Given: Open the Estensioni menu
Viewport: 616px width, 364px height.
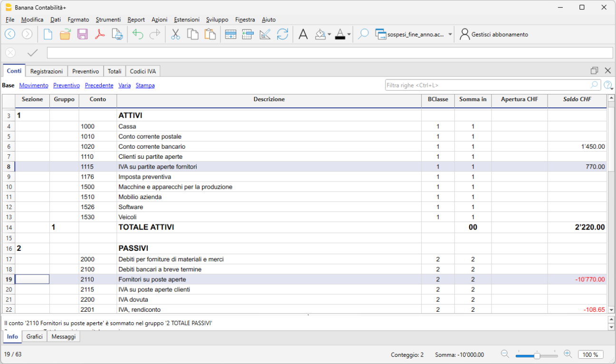Looking at the screenshot, I should coord(187,19).
